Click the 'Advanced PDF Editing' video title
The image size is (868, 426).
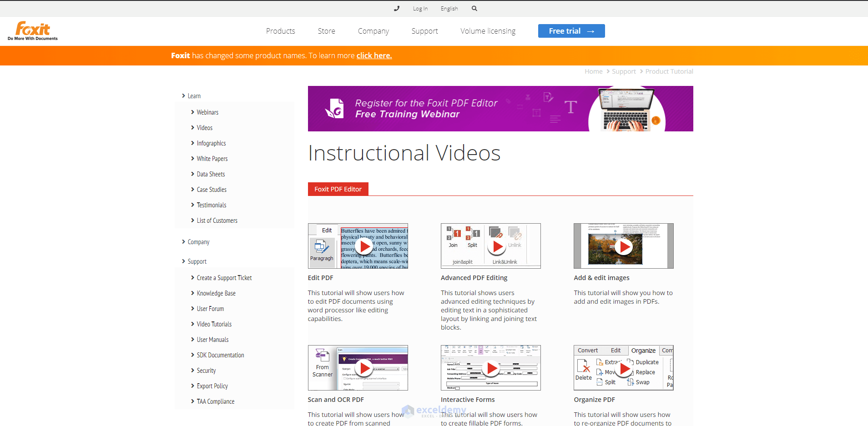474,278
